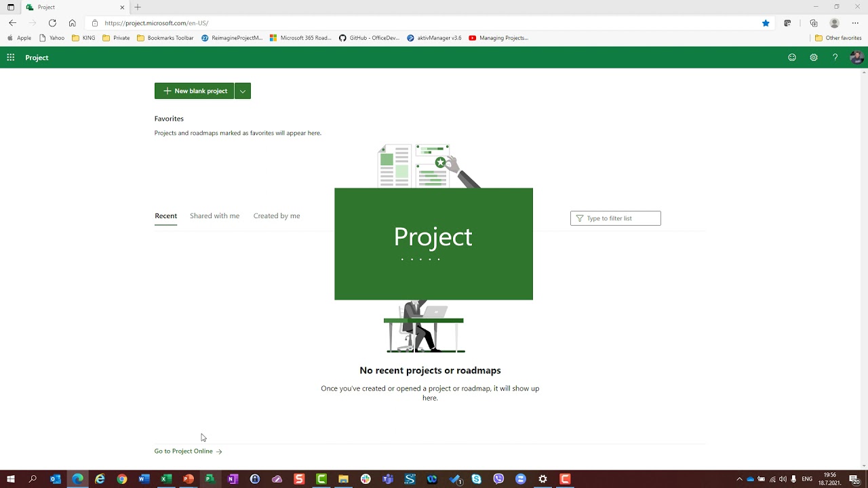This screenshot has width=868, height=488.
Task: Launch OneNote from the taskbar
Action: 233,479
